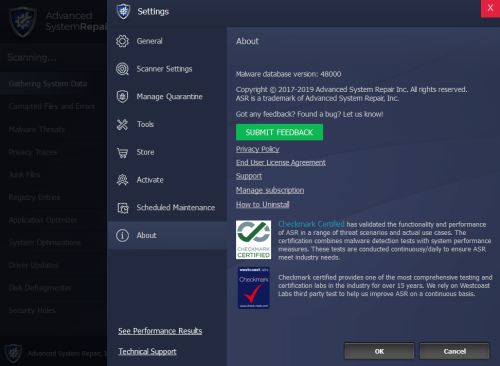The width and height of the screenshot is (500, 366).
Task: Select the Scanner Settings target icon
Action: point(122,69)
